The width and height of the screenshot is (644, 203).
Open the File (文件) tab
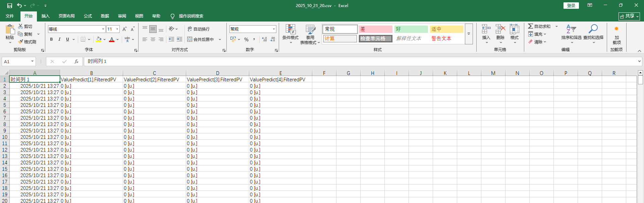10,16
